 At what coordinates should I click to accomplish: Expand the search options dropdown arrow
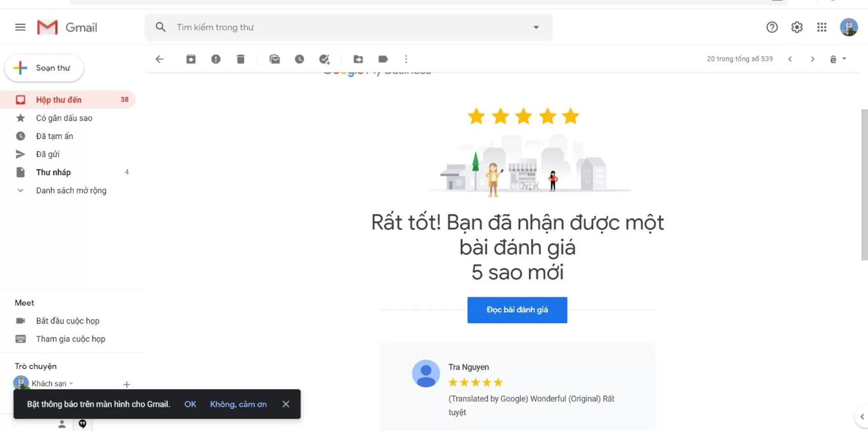[536, 27]
